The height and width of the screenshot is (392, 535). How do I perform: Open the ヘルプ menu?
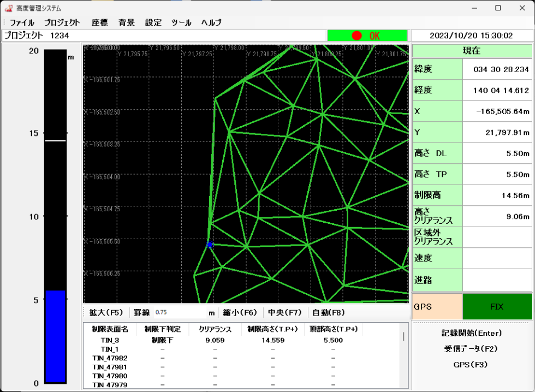(211, 23)
